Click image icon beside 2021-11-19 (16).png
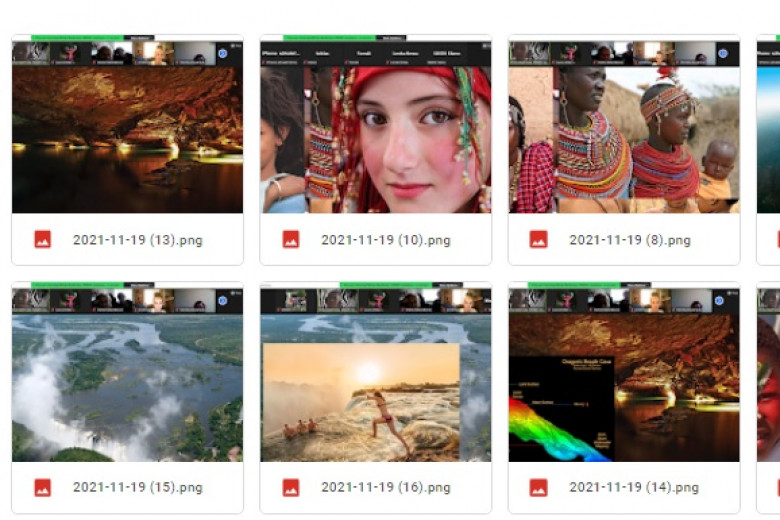 pos(291,487)
